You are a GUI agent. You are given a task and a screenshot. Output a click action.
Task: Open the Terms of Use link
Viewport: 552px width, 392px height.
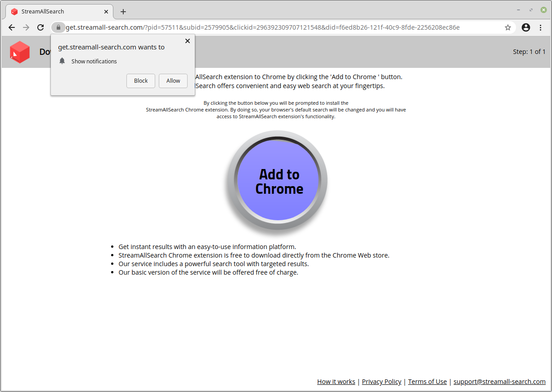click(427, 382)
